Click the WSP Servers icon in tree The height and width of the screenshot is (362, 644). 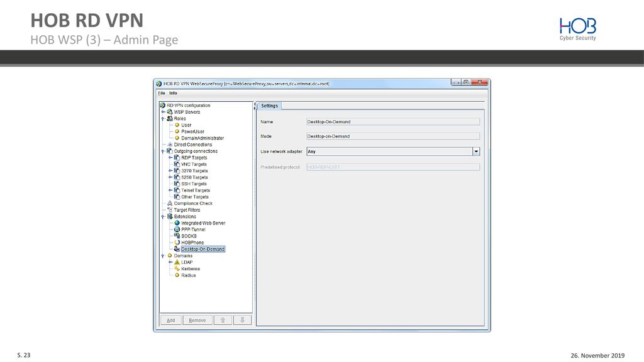tap(170, 112)
